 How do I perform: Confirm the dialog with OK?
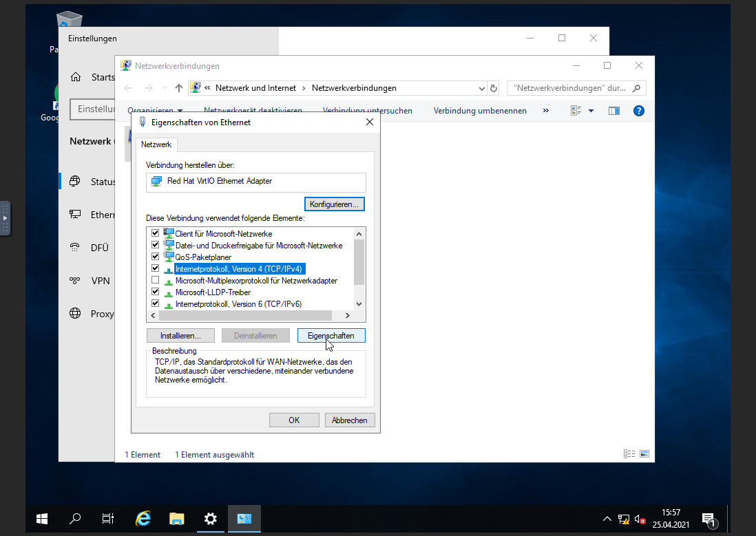click(x=294, y=420)
